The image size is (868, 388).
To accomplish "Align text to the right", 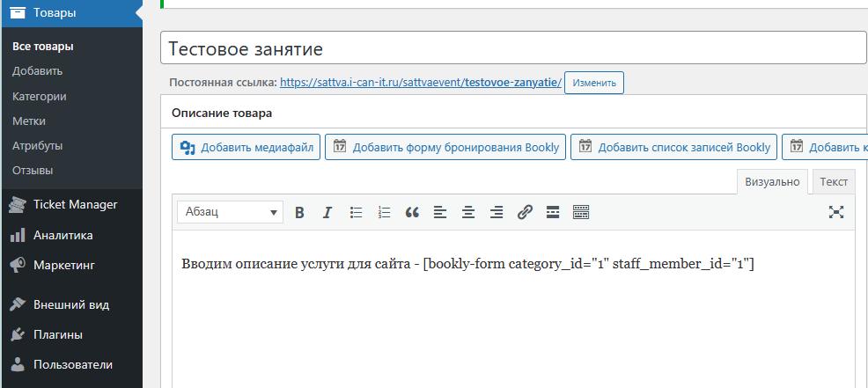I will click(x=497, y=212).
